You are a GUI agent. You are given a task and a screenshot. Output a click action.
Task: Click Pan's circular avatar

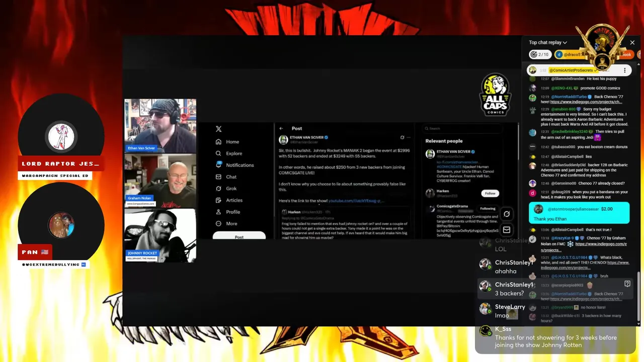(61, 225)
